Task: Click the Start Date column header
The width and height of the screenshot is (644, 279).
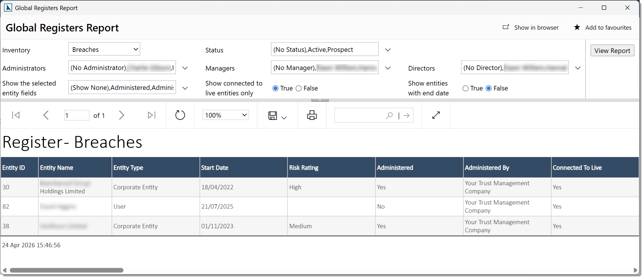Action: tap(244, 167)
